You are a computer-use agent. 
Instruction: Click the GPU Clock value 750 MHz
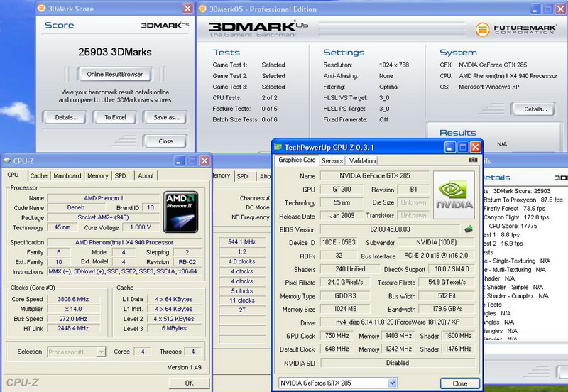[x=337, y=336]
